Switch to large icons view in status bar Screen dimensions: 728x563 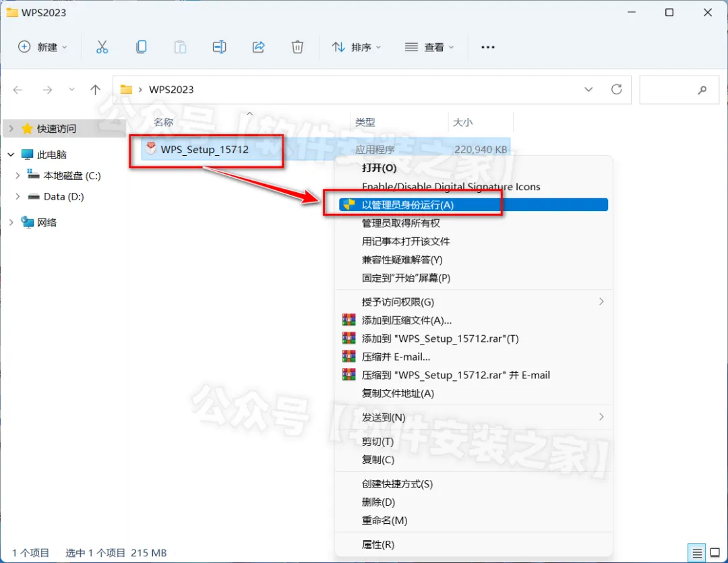pos(715,553)
